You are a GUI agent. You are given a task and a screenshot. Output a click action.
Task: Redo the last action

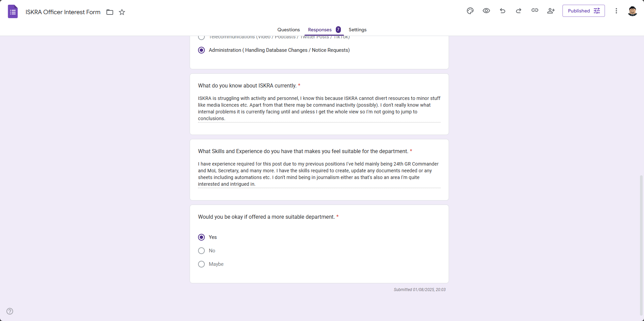click(x=519, y=11)
